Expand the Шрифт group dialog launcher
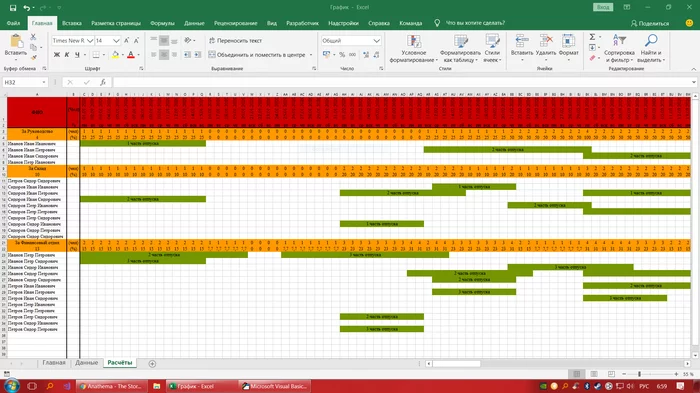 tap(141, 69)
